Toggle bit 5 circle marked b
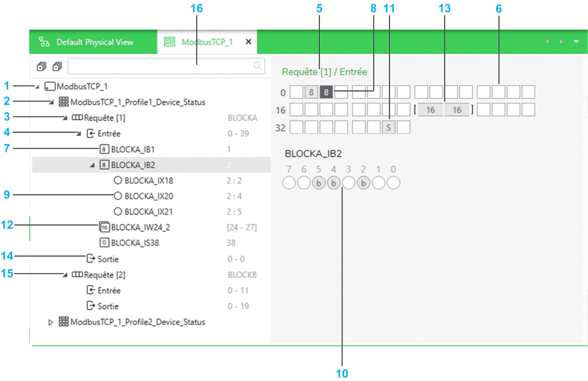588x381 pixels. 318,183
